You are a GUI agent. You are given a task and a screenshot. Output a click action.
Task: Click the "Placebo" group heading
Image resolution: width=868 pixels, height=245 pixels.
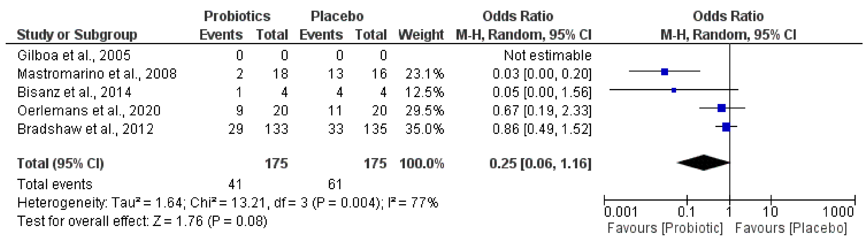[337, 16]
